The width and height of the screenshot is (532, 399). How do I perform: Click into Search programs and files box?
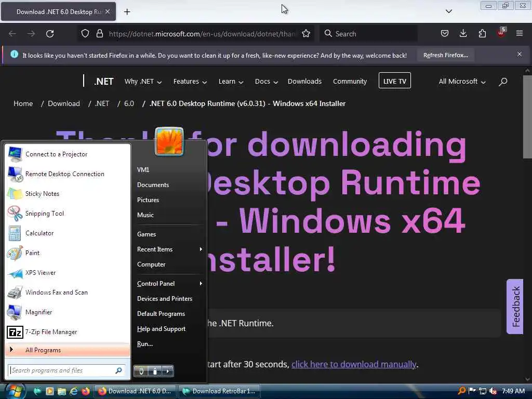click(66, 370)
